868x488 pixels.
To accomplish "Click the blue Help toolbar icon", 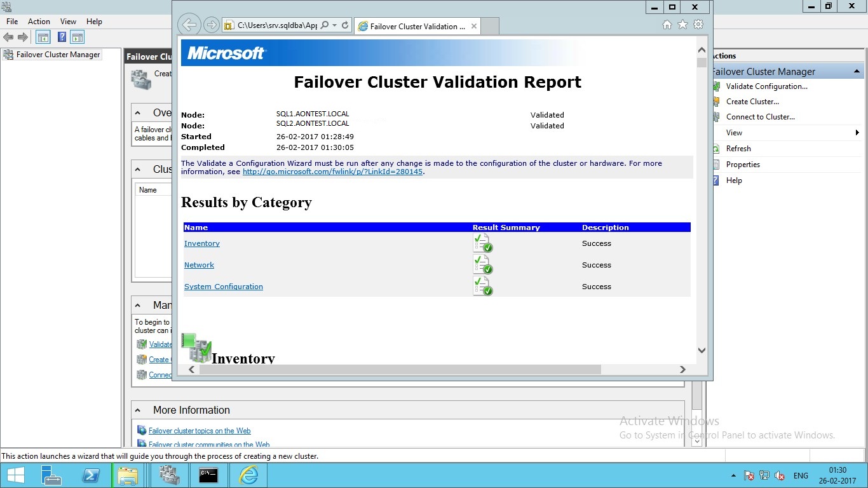I will point(62,37).
